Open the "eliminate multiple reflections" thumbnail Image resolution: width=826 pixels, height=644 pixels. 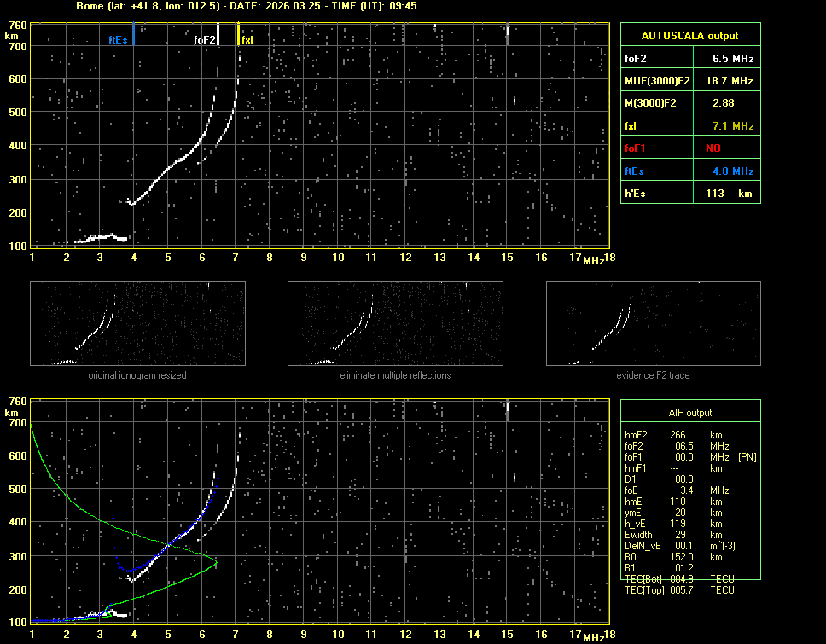click(x=395, y=323)
